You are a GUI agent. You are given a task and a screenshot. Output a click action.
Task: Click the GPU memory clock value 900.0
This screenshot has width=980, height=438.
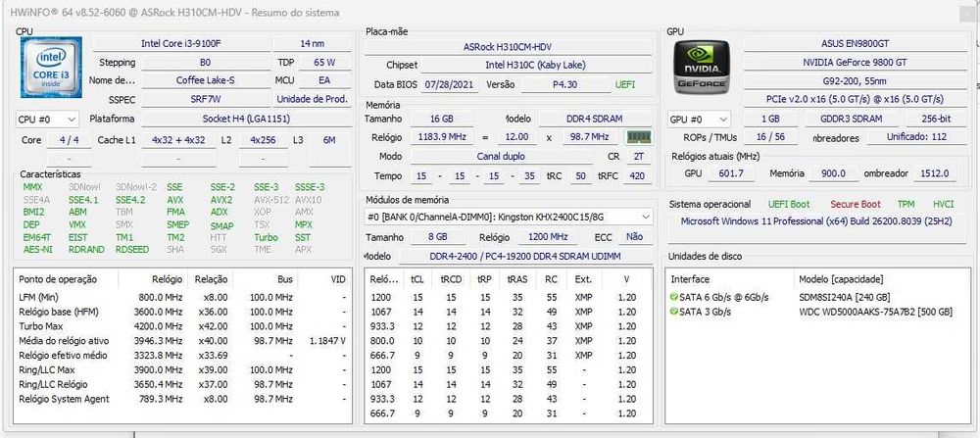point(833,173)
